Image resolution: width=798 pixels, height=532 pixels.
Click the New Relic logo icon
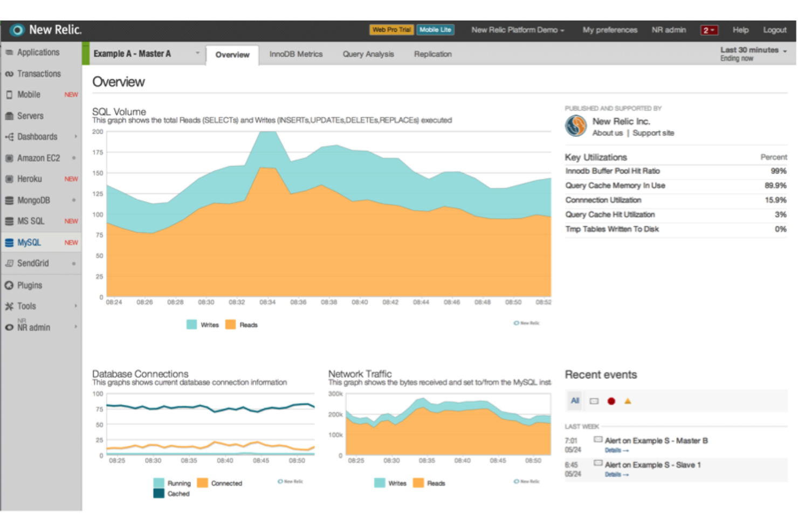17,30
